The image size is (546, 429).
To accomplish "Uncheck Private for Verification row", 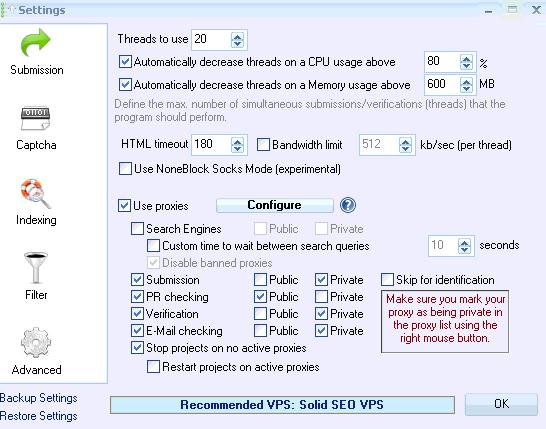I will (x=321, y=313).
